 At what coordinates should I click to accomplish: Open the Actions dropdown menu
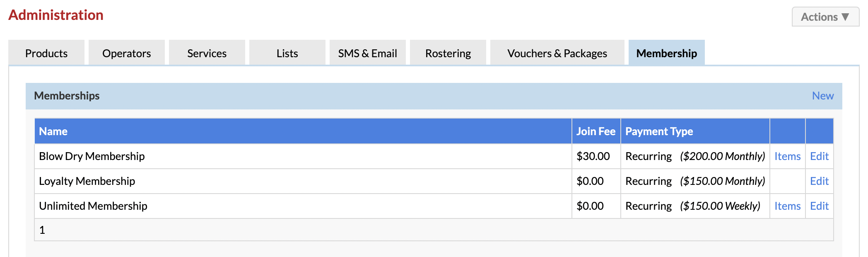825,17
